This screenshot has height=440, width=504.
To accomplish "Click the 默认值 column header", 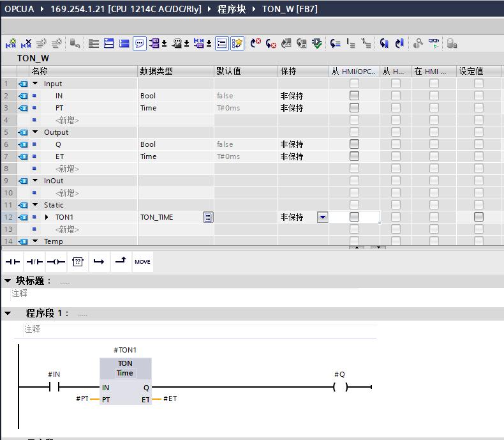I will click(246, 71).
